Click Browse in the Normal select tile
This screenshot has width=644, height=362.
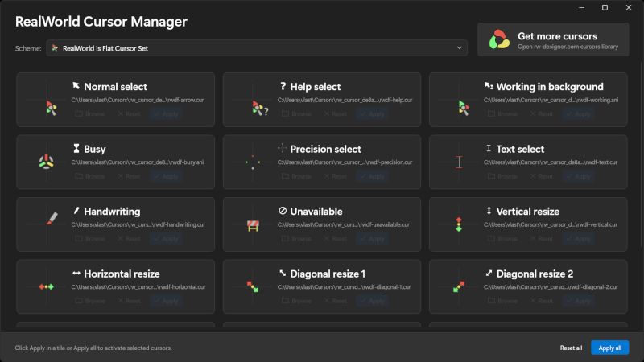pos(90,113)
